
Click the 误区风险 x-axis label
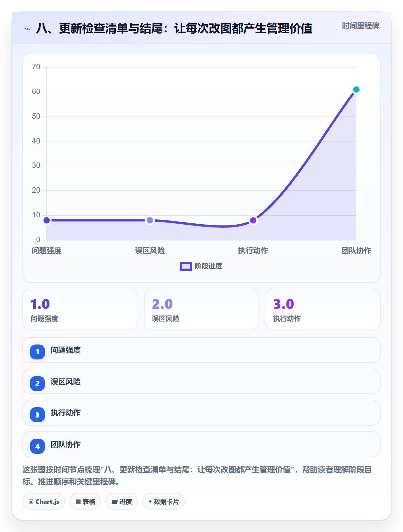tap(150, 251)
